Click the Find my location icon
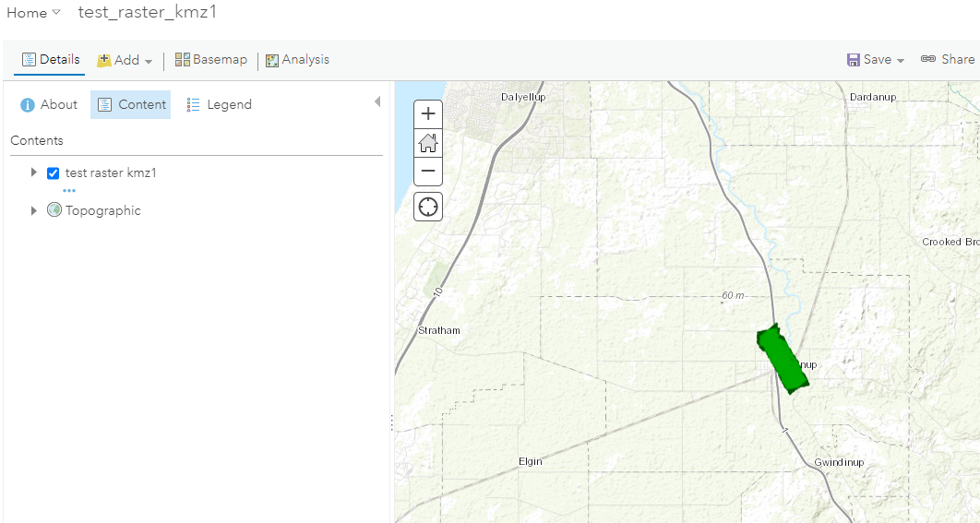This screenshot has height=523, width=980. [x=428, y=207]
